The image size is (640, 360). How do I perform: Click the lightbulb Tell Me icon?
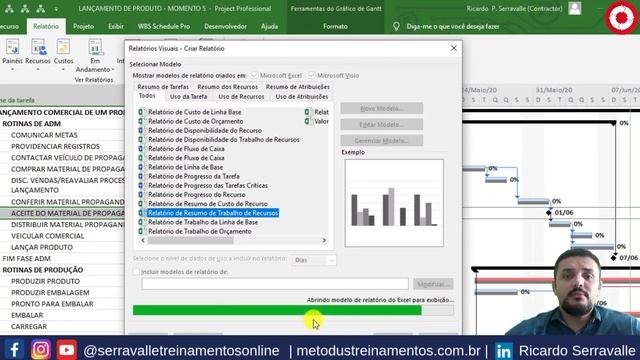coord(396,27)
